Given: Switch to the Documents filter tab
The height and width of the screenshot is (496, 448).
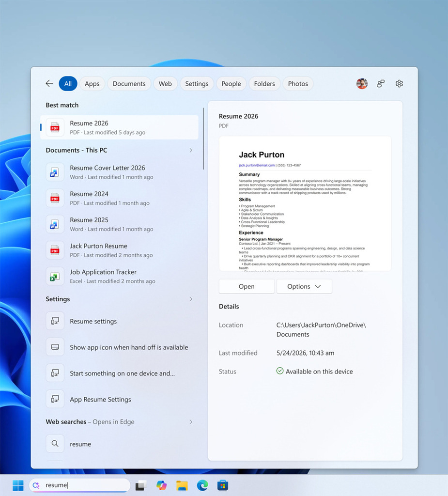Looking at the screenshot, I should (129, 83).
